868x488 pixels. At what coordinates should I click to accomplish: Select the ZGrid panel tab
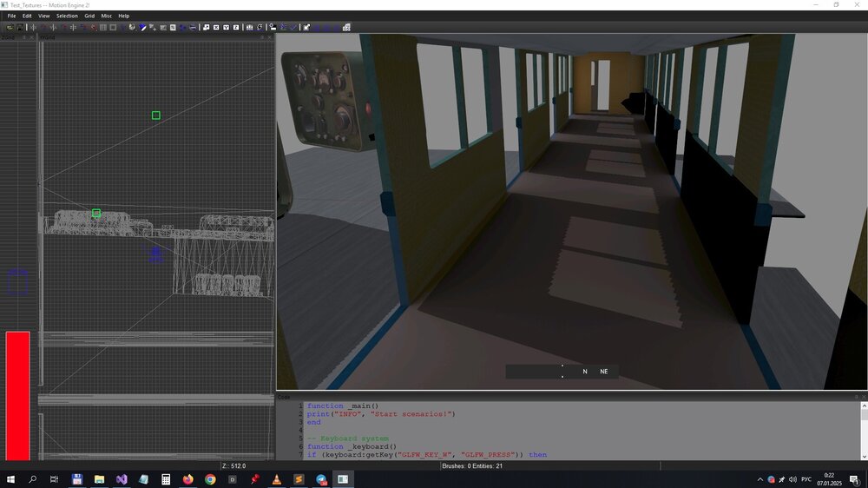tap(8, 37)
